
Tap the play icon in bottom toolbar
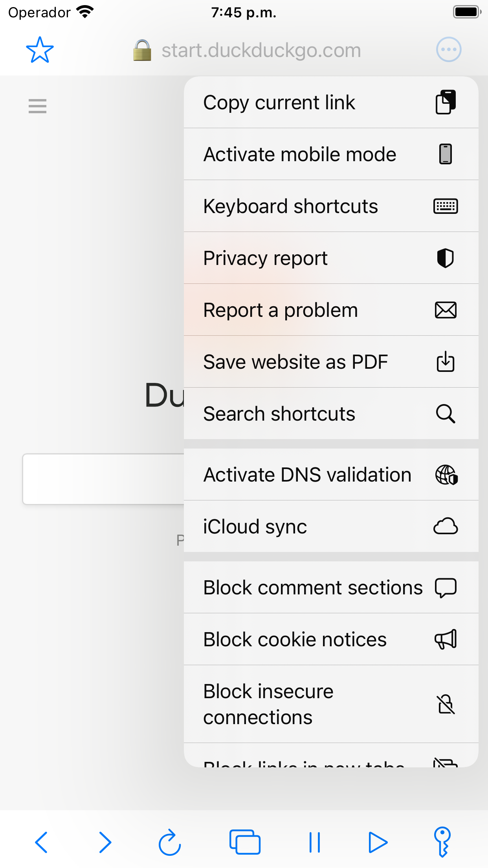[x=378, y=842]
